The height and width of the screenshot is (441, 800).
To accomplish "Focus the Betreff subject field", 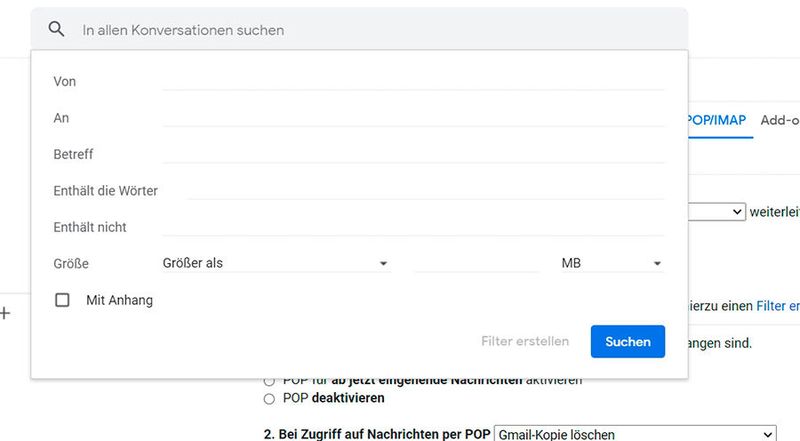I will point(413,153).
